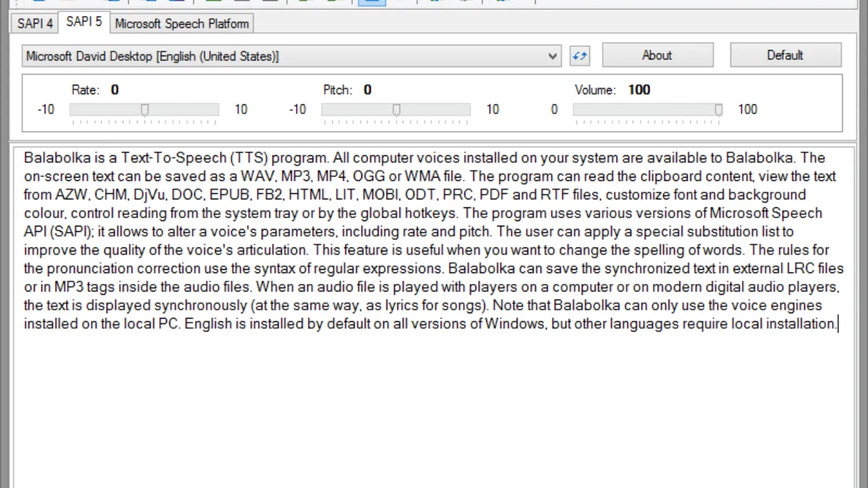Click the refresh voices icon button
The image size is (868, 488).
tap(580, 56)
